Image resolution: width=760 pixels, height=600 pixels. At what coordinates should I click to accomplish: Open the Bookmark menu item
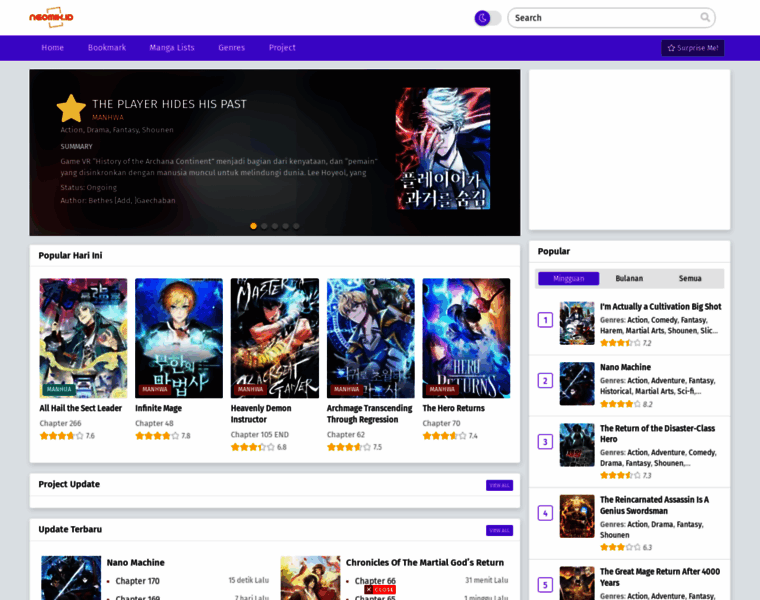point(107,47)
